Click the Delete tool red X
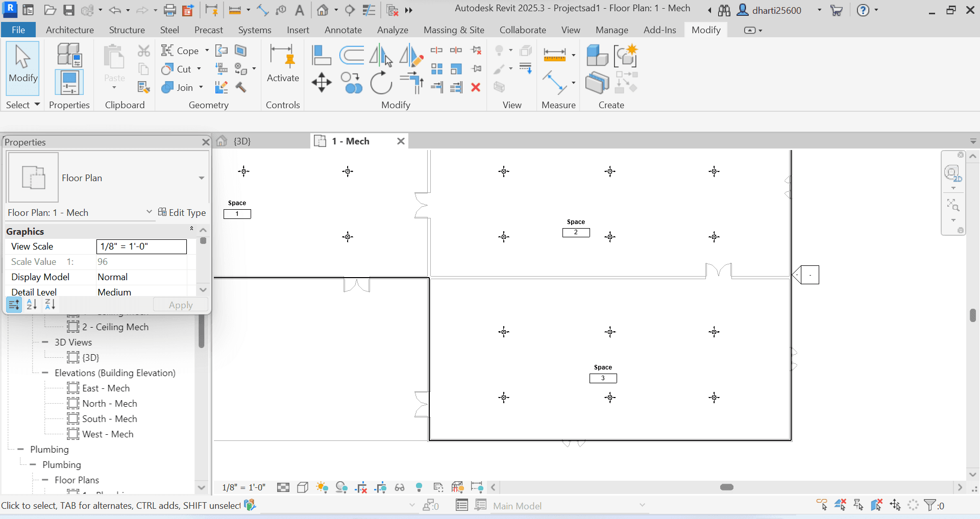The image size is (980, 519). (476, 87)
